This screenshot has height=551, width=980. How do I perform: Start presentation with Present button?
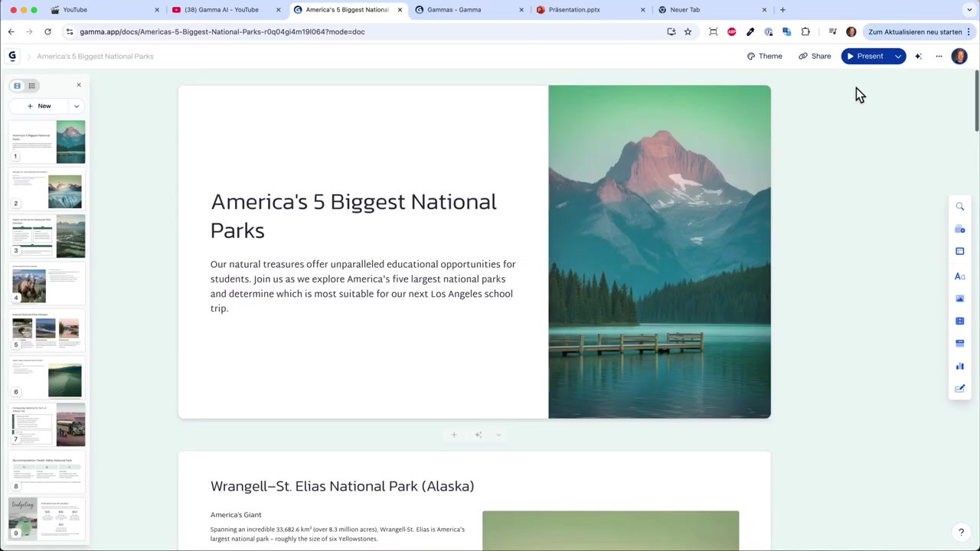(x=865, y=56)
